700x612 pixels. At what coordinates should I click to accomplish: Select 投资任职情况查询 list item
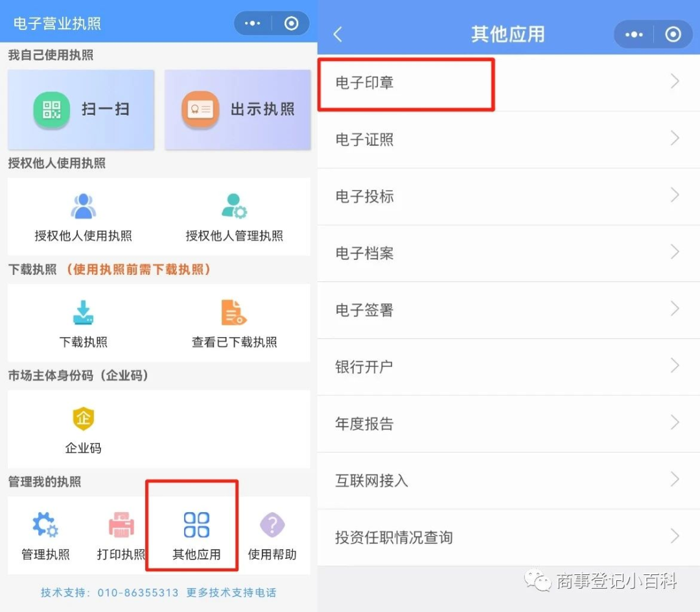click(394, 537)
